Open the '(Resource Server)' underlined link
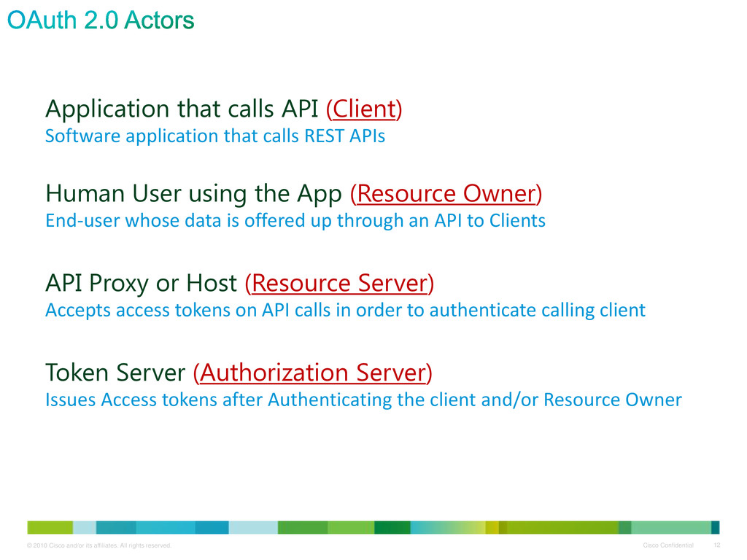The width and height of the screenshot is (747, 560). [x=339, y=284]
